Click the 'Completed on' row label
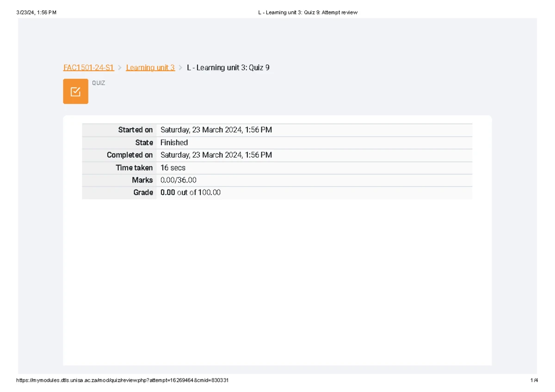 pos(130,155)
